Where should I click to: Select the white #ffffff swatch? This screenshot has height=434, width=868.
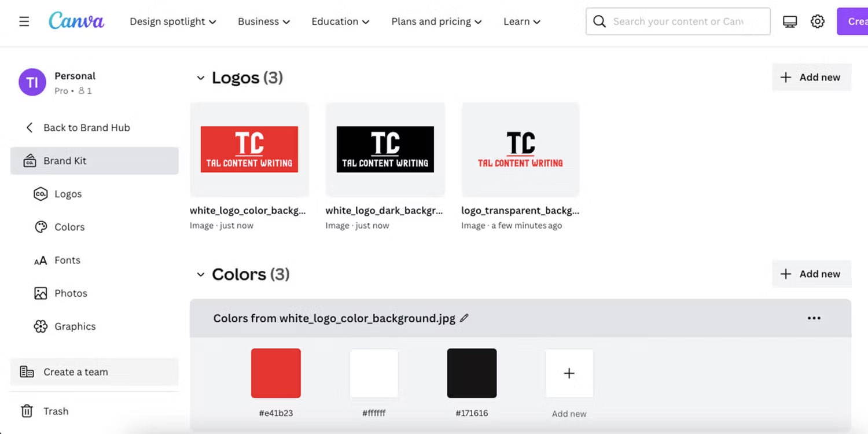point(374,373)
